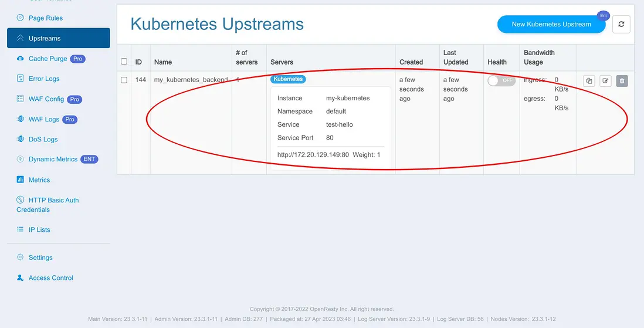Click the Pro badge on WAF Logs
The image size is (644, 328).
70,119
